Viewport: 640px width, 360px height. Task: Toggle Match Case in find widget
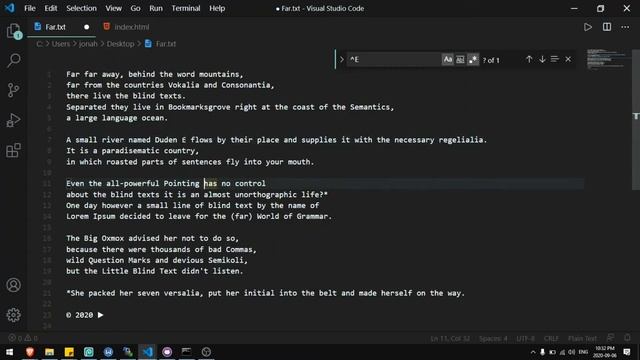(x=448, y=60)
